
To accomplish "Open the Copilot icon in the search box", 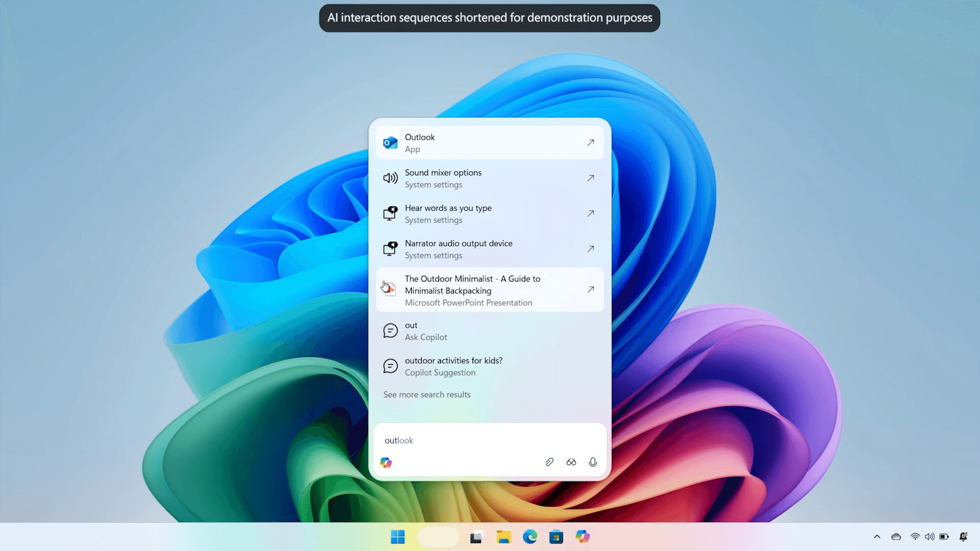I will (386, 462).
